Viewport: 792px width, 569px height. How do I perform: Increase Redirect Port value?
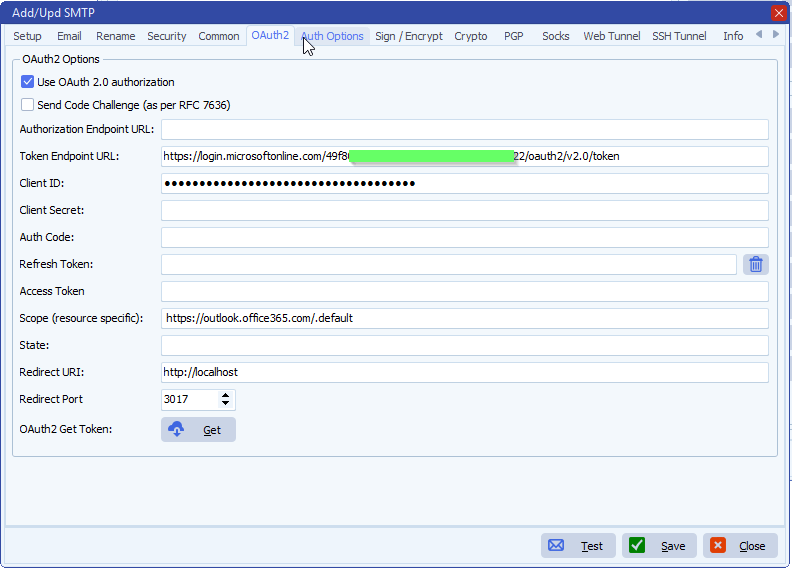point(225,395)
